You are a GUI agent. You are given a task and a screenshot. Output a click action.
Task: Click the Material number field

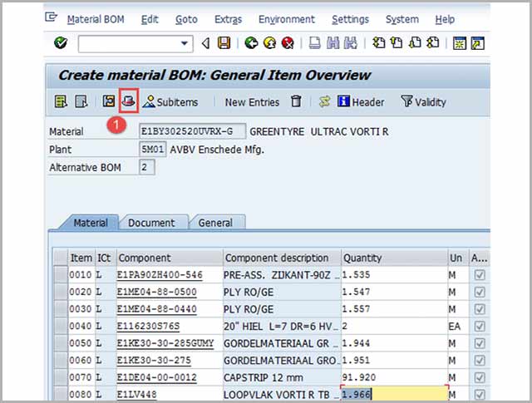(x=192, y=131)
